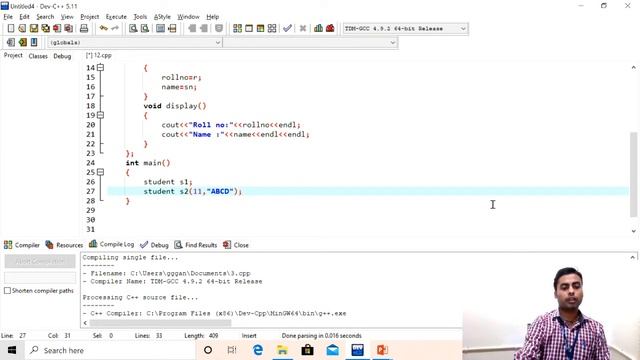Open the Mail app from the taskbar

tap(333, 350)
